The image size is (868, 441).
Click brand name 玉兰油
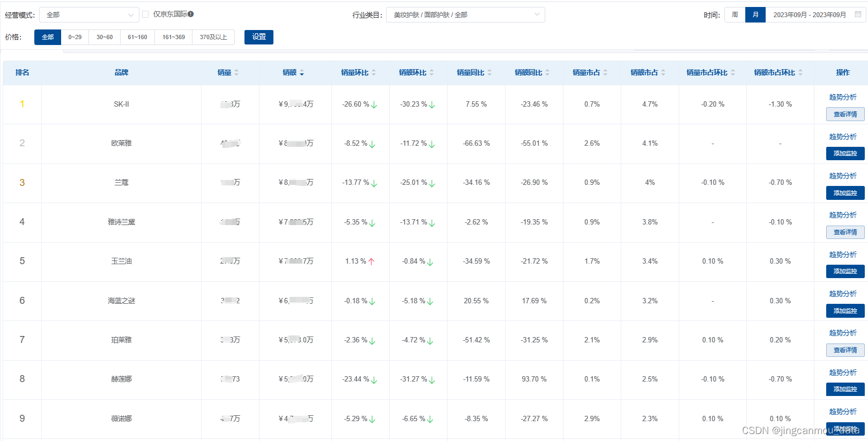(x=121, y=261)
